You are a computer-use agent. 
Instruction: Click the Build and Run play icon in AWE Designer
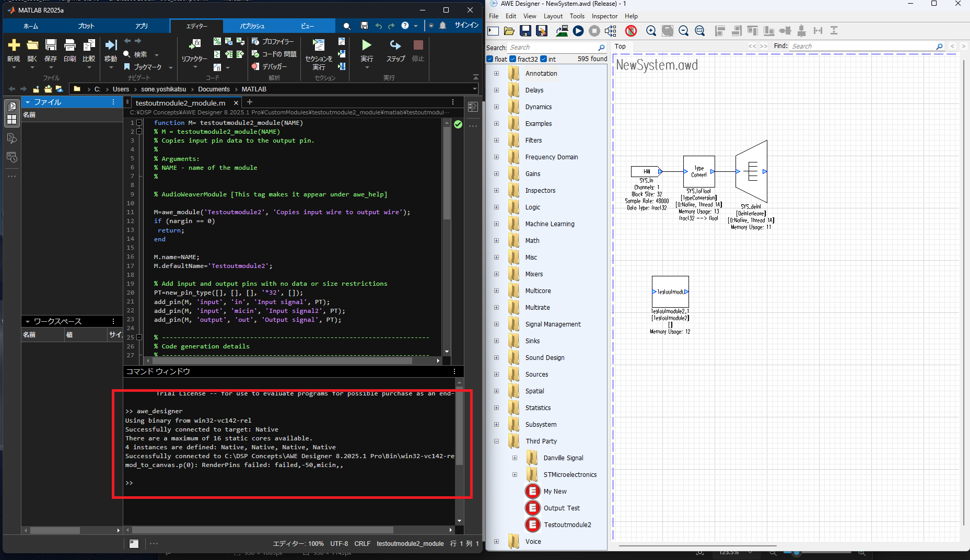(578, 31)
